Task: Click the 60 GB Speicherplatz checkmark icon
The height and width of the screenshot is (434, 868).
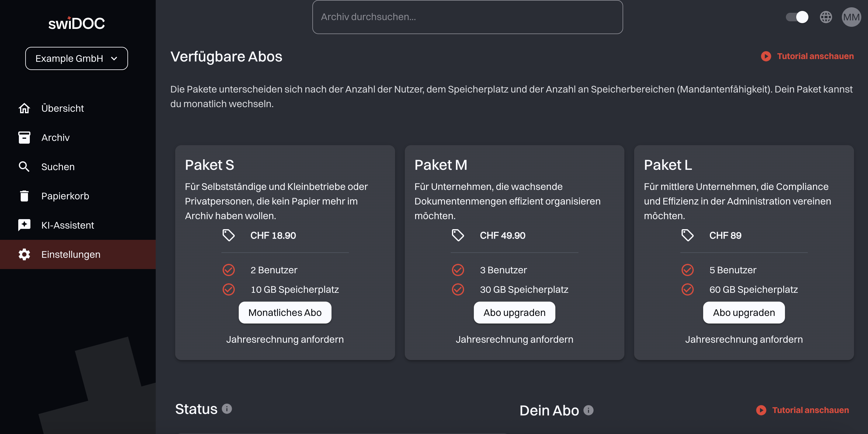Action: [x=687, y=289]
